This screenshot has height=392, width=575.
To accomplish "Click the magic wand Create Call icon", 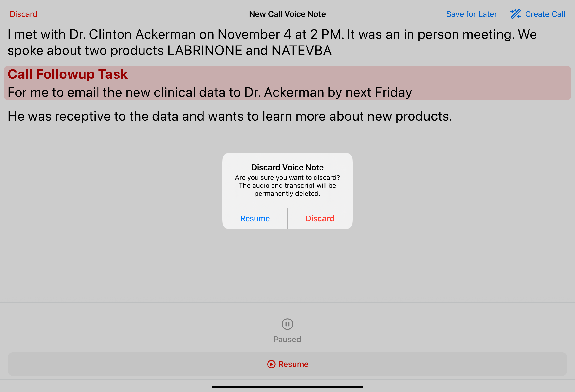I will [x=515, y=14].
